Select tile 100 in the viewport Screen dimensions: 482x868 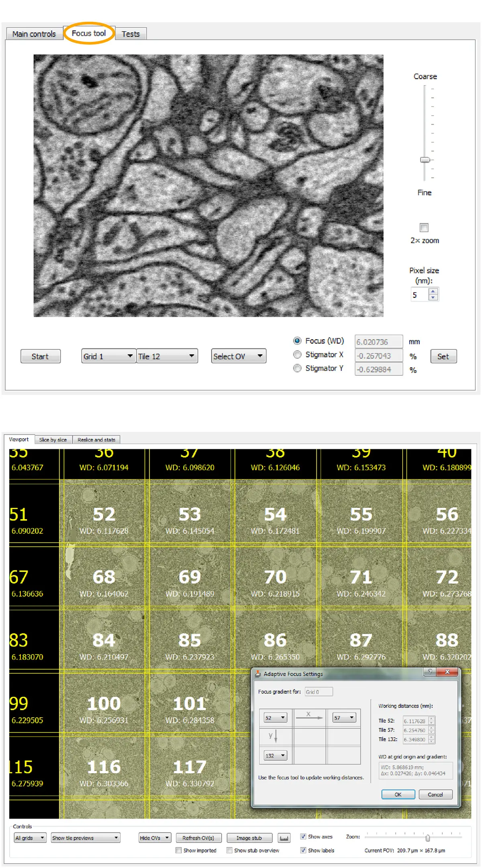[104, 704]
